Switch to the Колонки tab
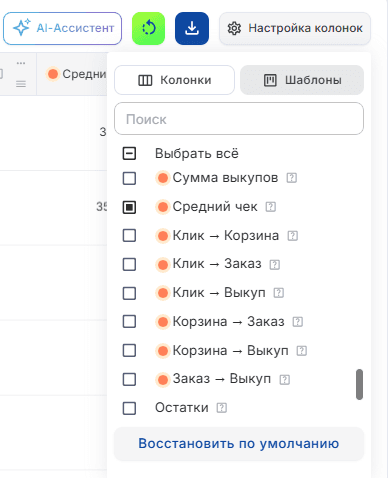This screenshot has height=478, width=388. [174, 80]
